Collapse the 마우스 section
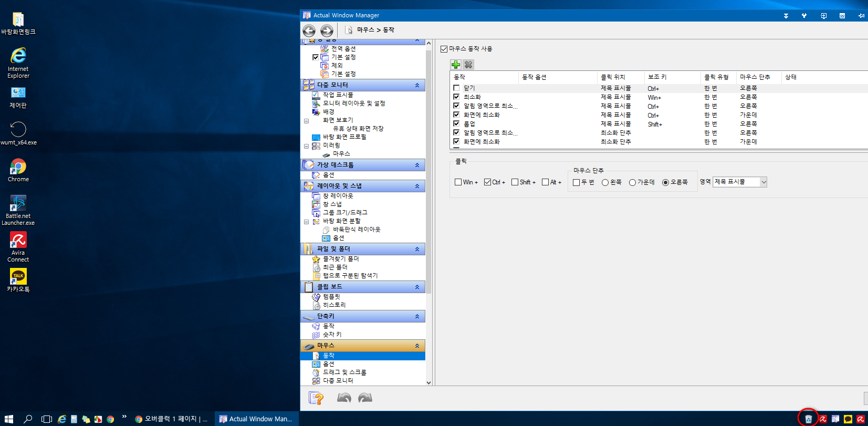The width and height of the screenshot is (868, 426). pos(417,346)
